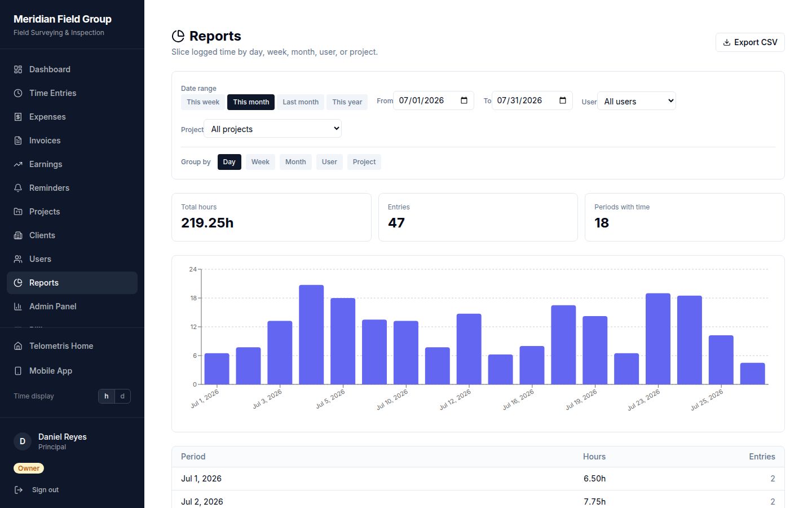Click the Users people icon

[18, 259]
